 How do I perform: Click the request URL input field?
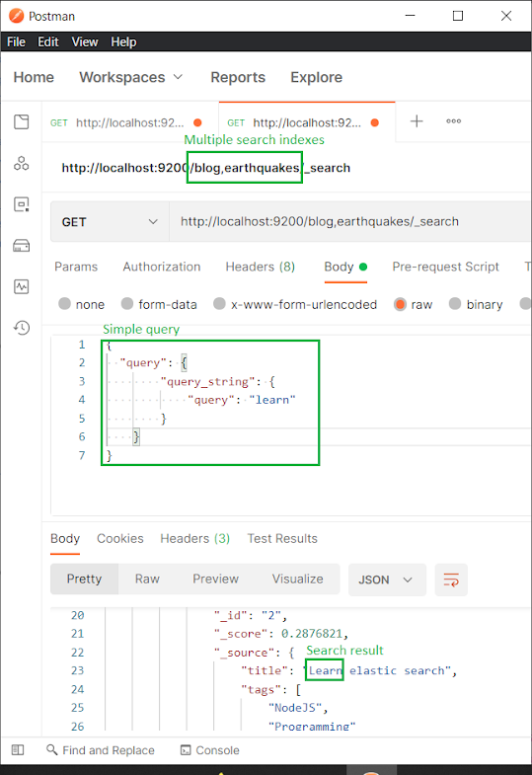[349, 222]
